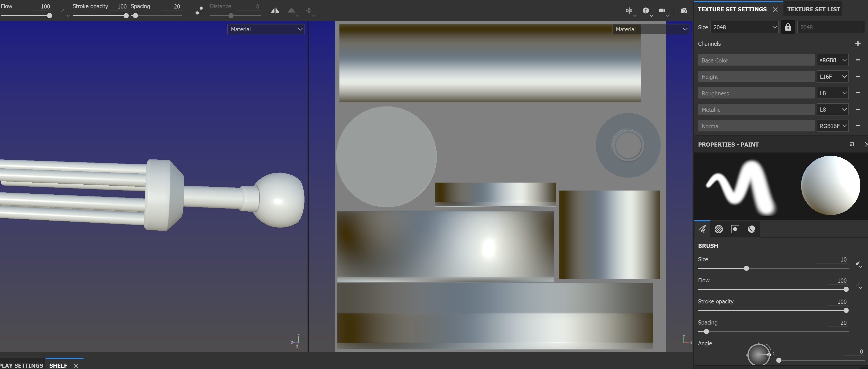Screen dimensions: 868x369
Task: Open the Stencil properties tab icon
Action: 735,229
